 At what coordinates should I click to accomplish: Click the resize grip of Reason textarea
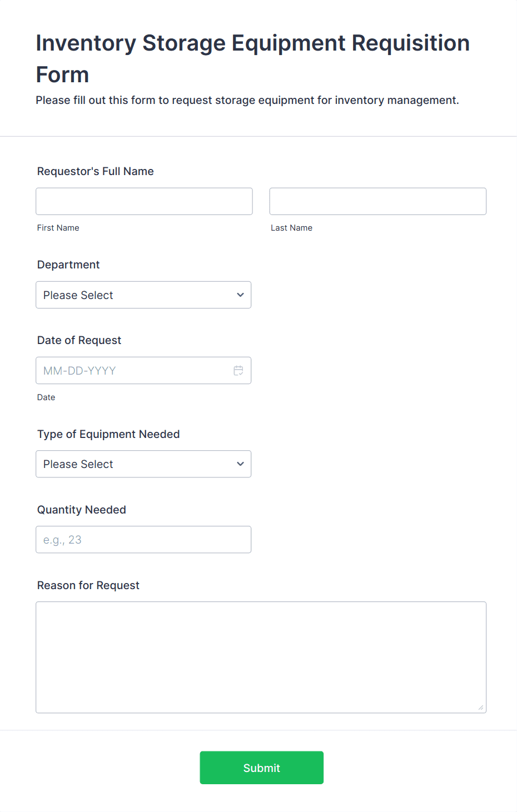point(481,708)
